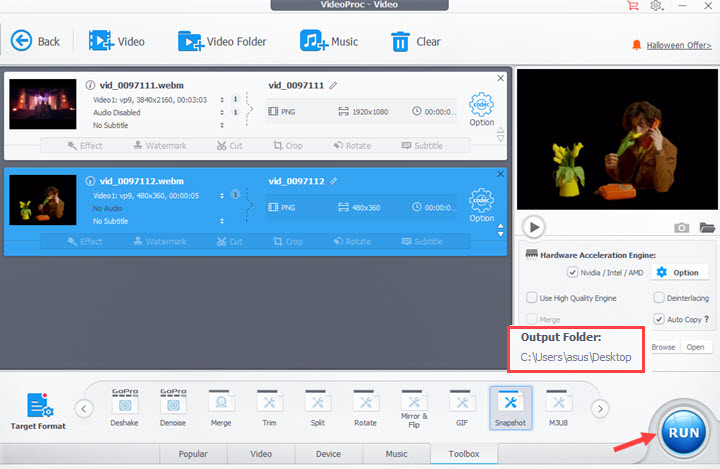The image size is (720, 469).
Task: Open Rotate for vid_0097112
Action: point(352,242)
